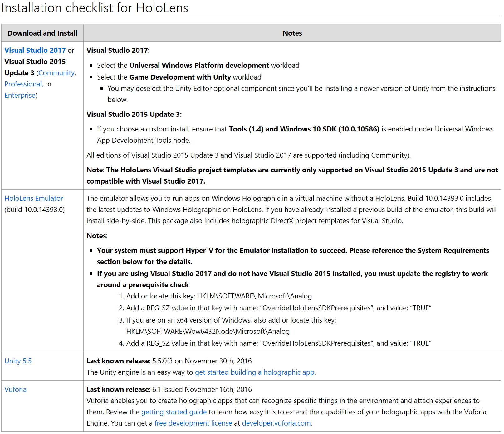Click the 'The emulator allows you to run apps' paragraph
The width and height of the screenshot is (504, 434).
coord(291,210)
